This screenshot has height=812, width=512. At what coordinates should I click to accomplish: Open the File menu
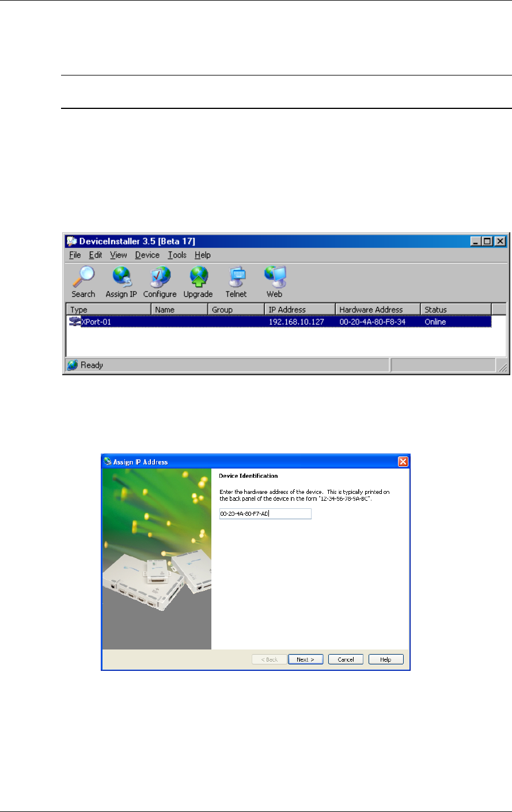click(x=75, y=255)
